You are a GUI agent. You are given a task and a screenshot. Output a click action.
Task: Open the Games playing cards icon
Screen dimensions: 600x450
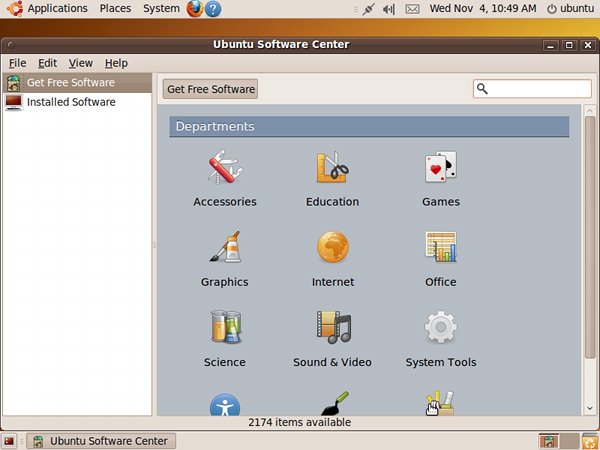click(441, 167)
